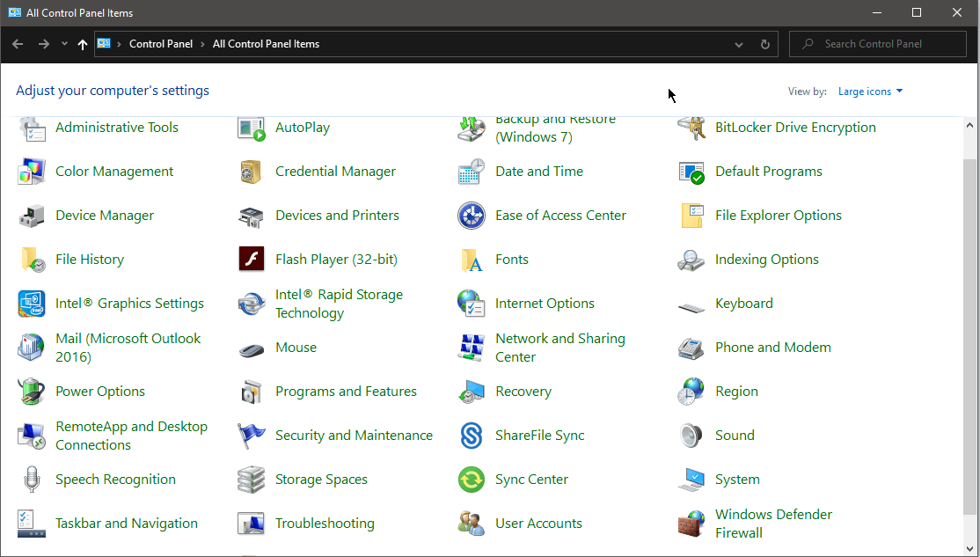Image resolution: width=980 pixels, height=557 pixels.
Task: Click the RemoteApp and Desktop Connections link
Action: click(131, 436)
